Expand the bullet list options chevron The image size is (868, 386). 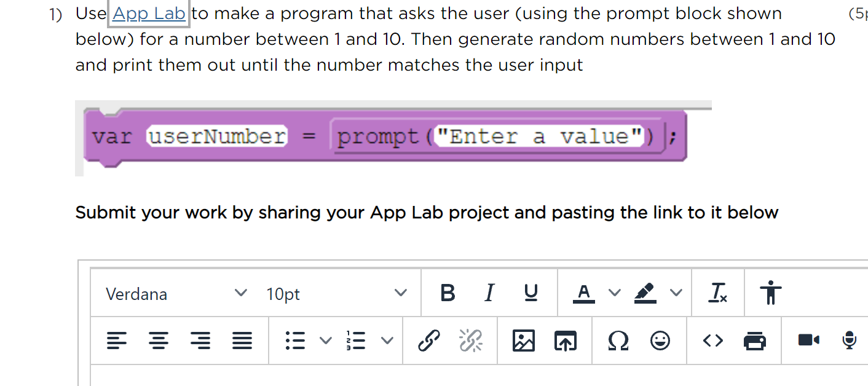(x=326, y=340)
